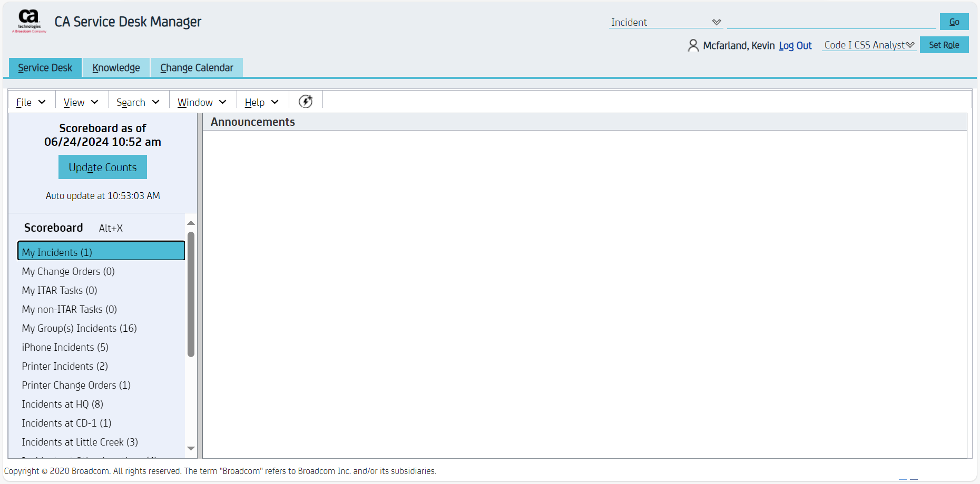Viewport: 980px width, 484px height.
Task: Open the View menu
Action: (x=81, y=102)
